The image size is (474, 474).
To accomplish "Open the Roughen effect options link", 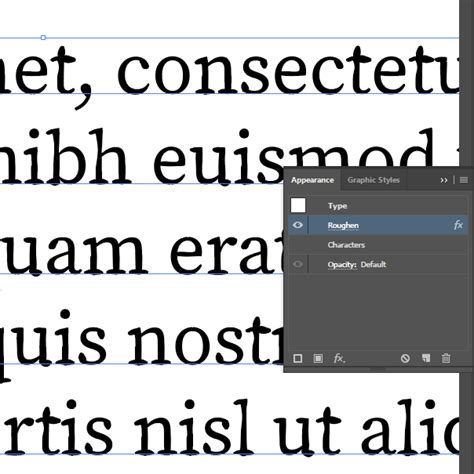I will [x=343, y=225].
